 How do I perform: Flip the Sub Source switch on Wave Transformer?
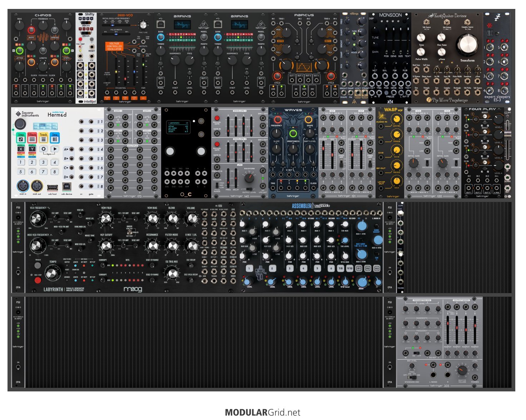(x=427, y=21)
